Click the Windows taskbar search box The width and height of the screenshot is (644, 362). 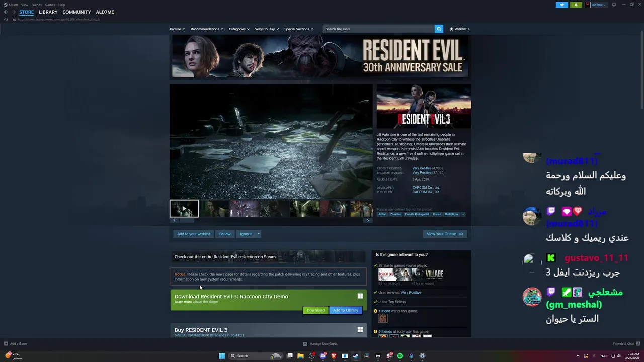255,356
